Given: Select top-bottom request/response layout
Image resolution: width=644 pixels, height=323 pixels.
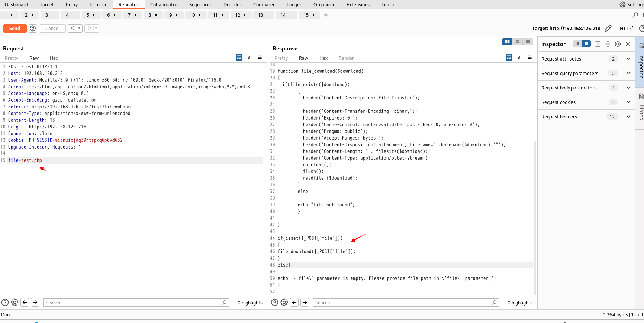Looking at the screenshot, I should 517,42.
